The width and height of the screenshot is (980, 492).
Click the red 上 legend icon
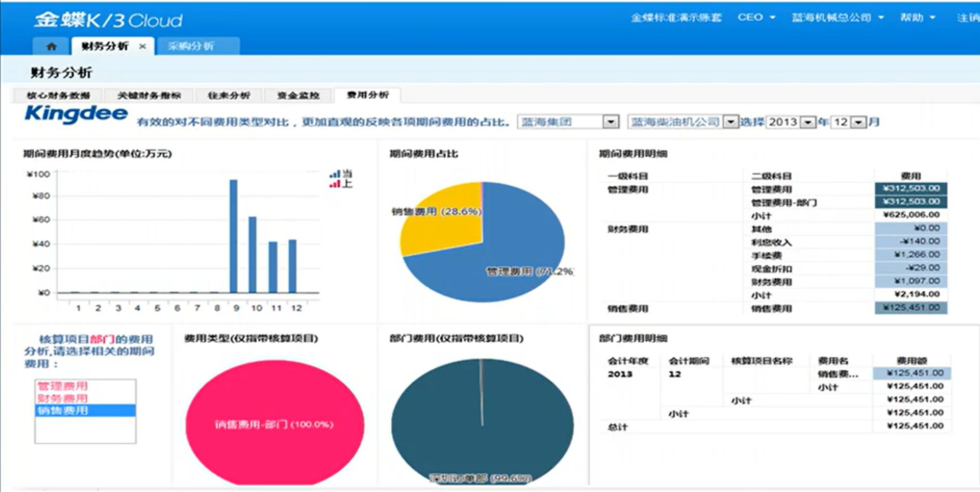click(x=334, y=183)
